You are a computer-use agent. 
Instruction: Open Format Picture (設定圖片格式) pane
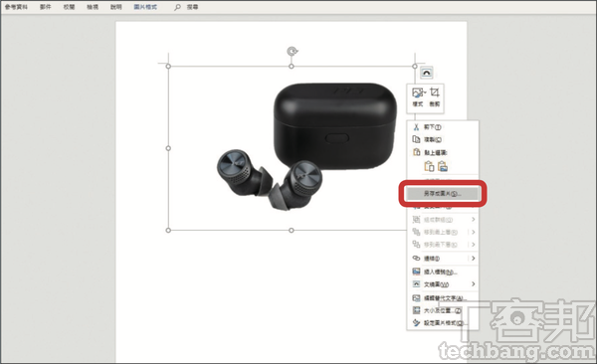[442, 323]
